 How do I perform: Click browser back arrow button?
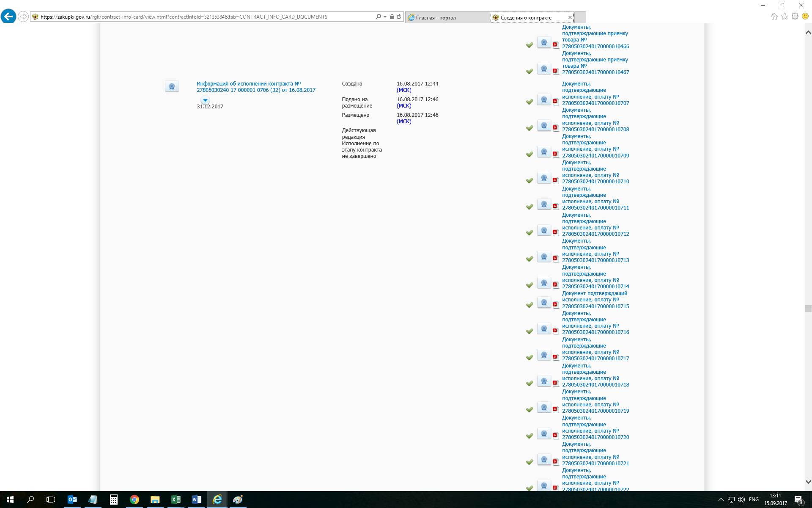point(8,17)
